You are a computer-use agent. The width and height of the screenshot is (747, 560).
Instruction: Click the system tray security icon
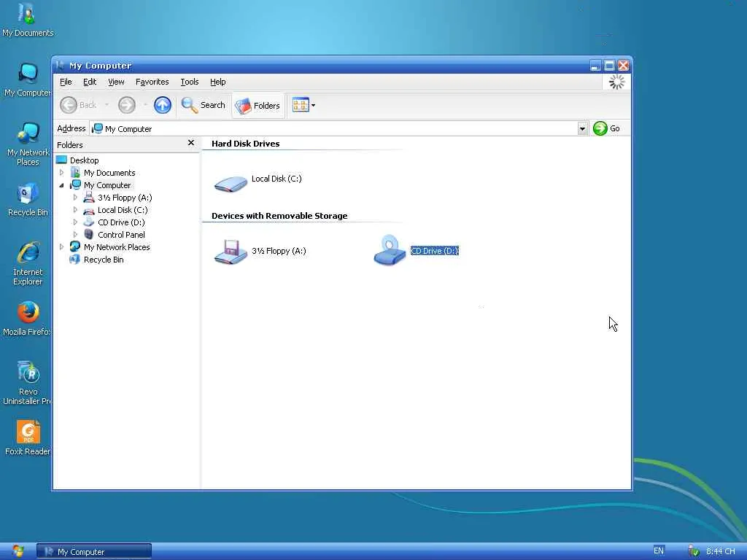click(x=694, y=551)
